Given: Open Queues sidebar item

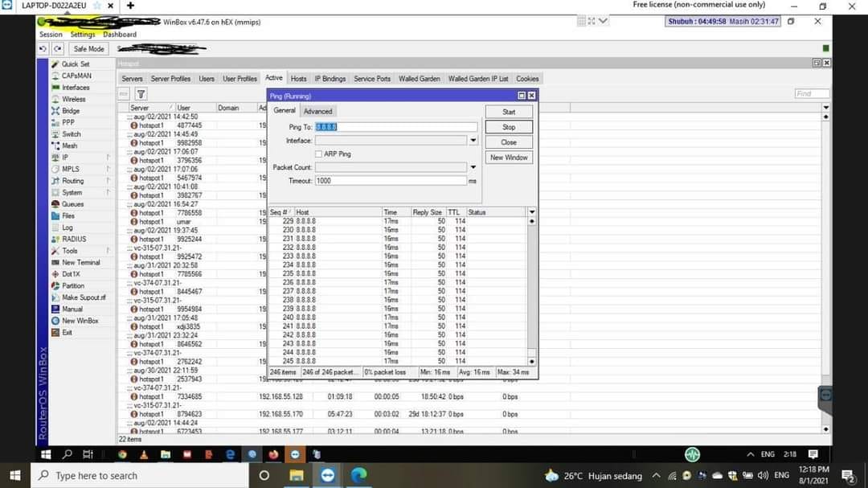Looking at the screenshot, I should pyautogui.click(x=72, y=204).
